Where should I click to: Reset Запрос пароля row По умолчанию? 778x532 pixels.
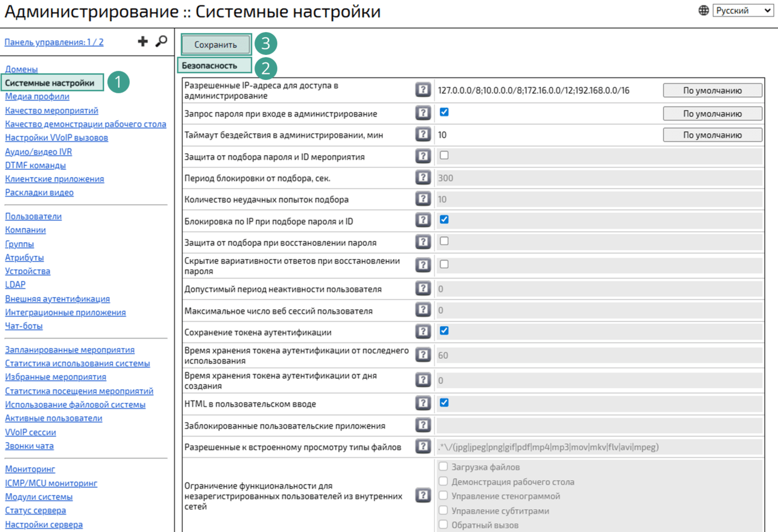click(712, 114)
